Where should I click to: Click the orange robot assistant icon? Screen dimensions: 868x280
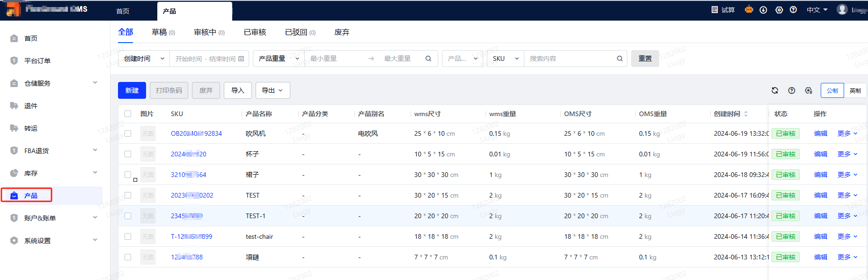pyautogui.click(x=749, y=9)
